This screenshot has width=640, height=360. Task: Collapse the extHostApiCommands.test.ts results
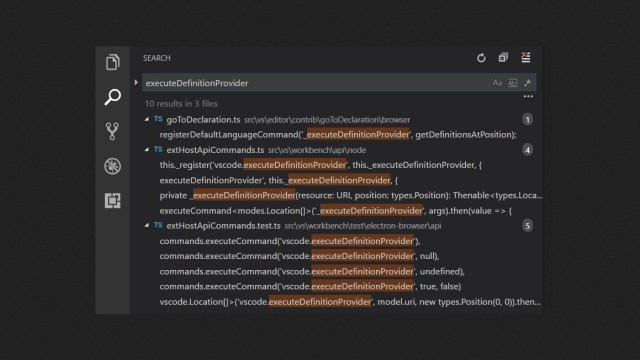[147, 225]
